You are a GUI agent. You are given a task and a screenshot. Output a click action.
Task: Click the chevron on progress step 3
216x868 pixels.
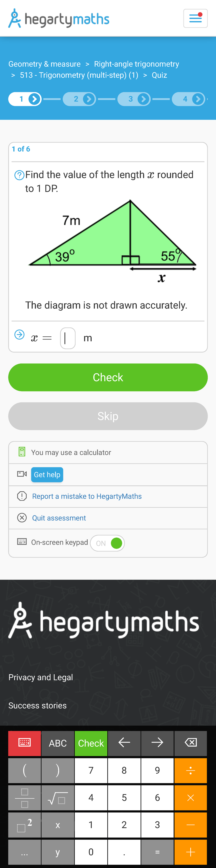pos(143,99)
